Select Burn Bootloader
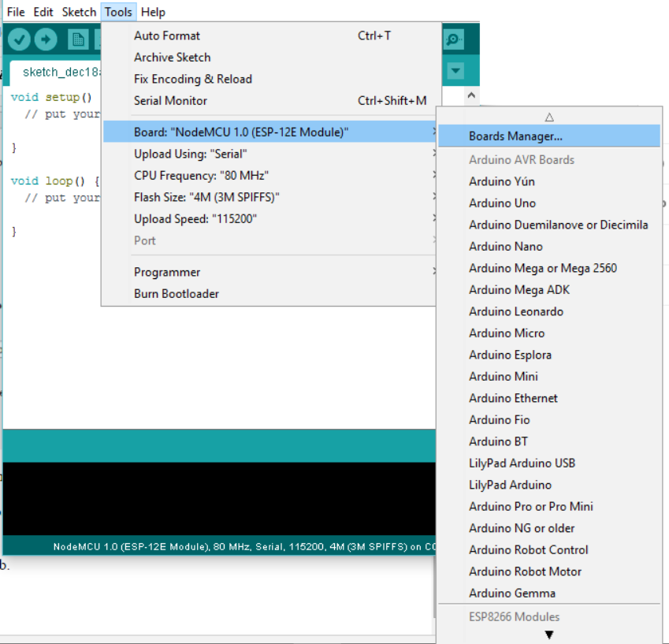This screenshot has height=644, width=669. point(177,293)
